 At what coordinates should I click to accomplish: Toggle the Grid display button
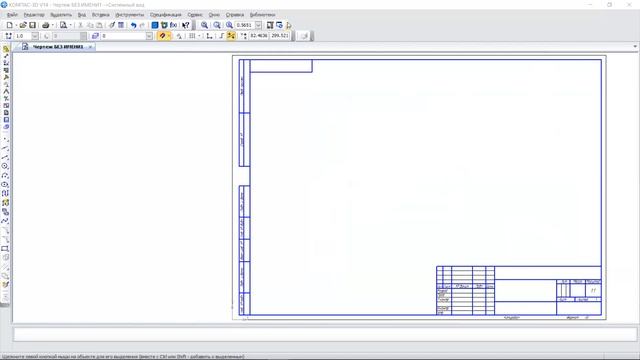click(x=192, y=36)
